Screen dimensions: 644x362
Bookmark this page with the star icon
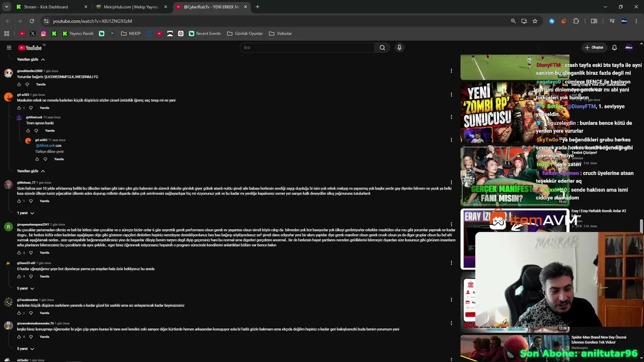pyautogui.click(x=535, y=21)
